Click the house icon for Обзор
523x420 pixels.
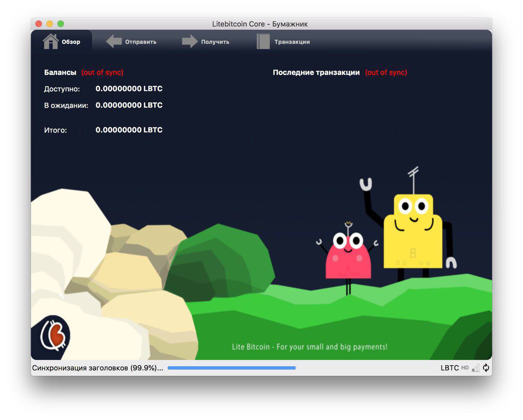[51, 41]
